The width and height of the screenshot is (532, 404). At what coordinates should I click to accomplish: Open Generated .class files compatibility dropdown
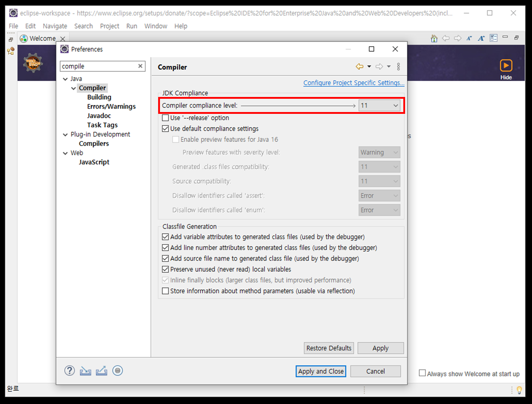click(379, 167)
